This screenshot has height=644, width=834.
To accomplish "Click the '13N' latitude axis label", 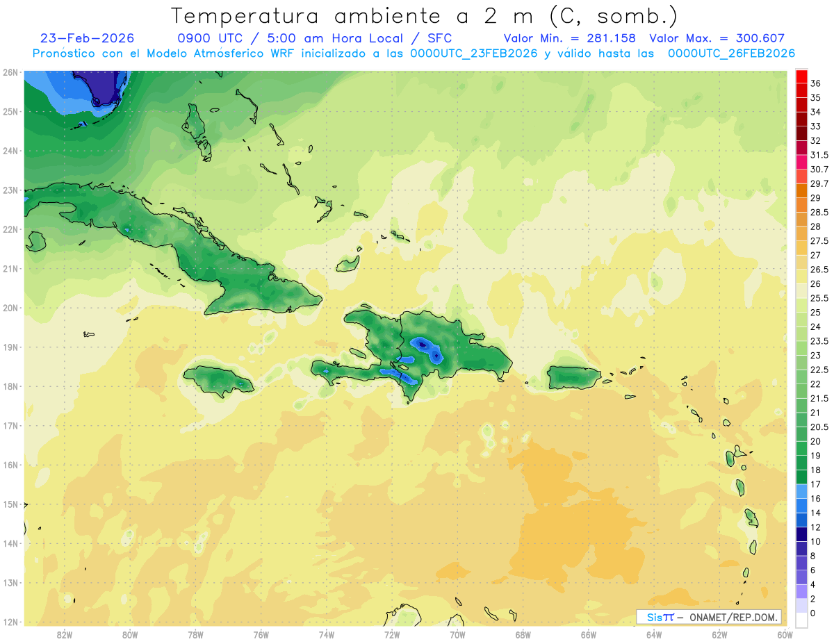I will pyautogui.click(x=10, y=582).
